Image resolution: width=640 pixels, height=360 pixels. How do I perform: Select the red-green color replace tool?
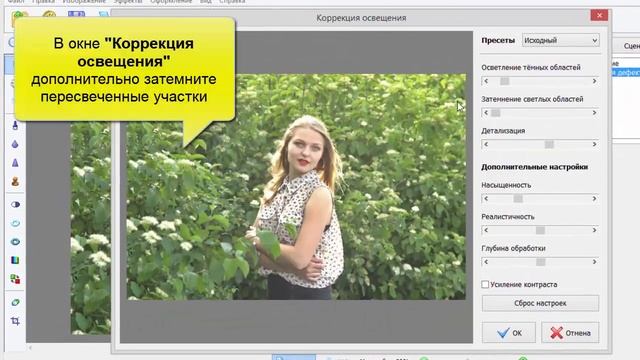[15, 279]
